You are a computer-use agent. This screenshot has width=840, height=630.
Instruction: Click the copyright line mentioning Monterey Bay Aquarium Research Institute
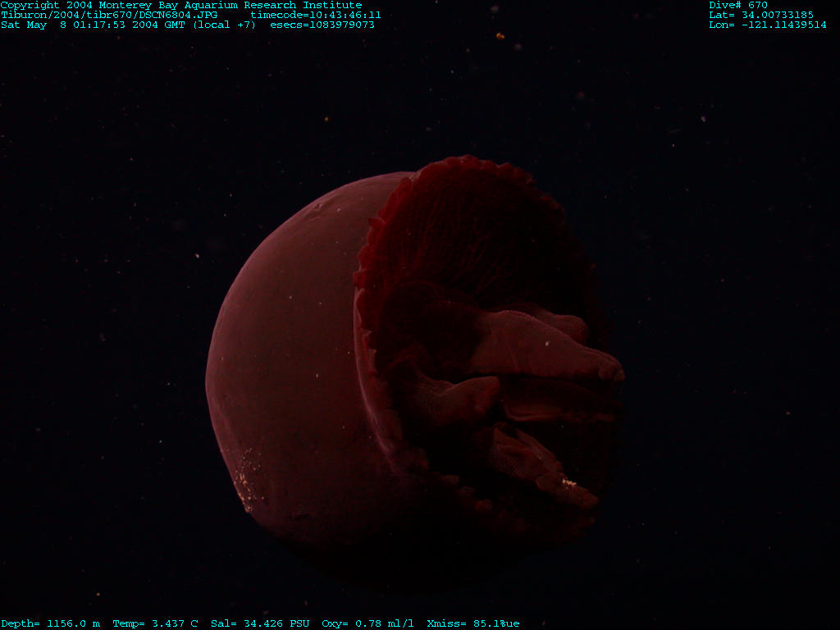(x=181, y=5)
